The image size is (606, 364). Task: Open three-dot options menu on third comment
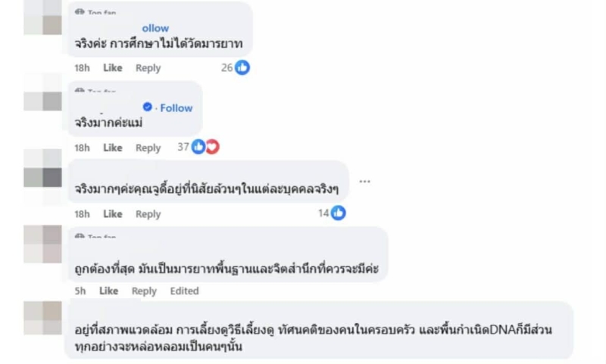(365, 182)
